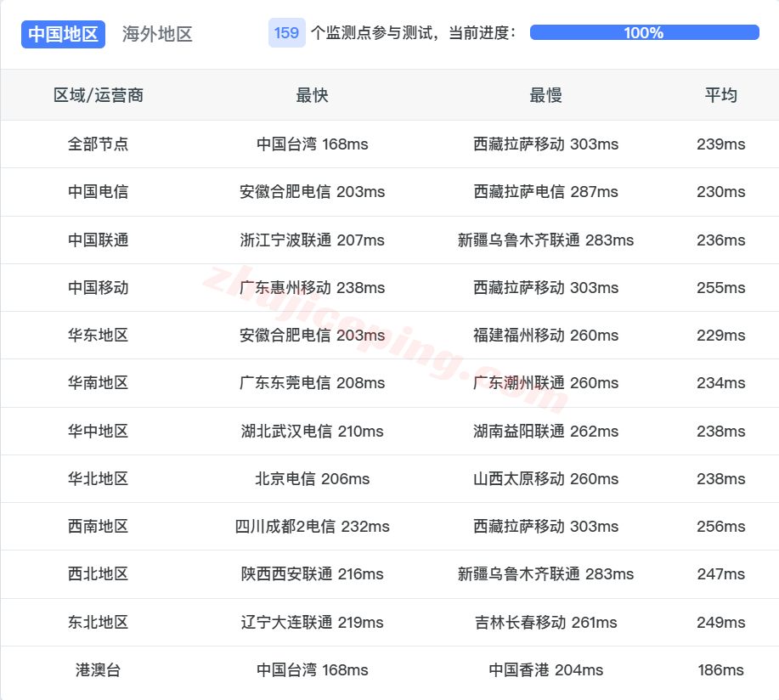Click the 最慢 column header
779x700 pixels.
[x=545, y=95]
